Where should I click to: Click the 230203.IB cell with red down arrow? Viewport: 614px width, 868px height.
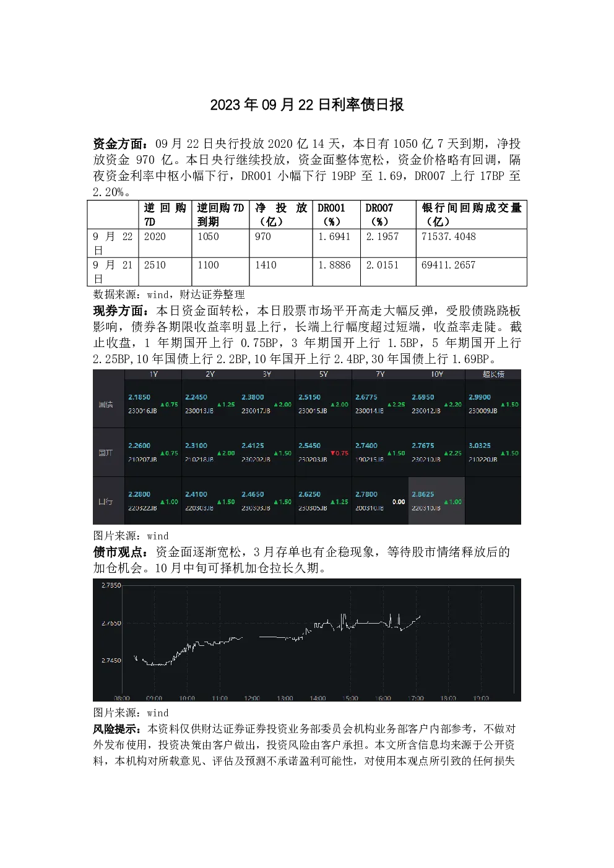[x=323, y=453]
